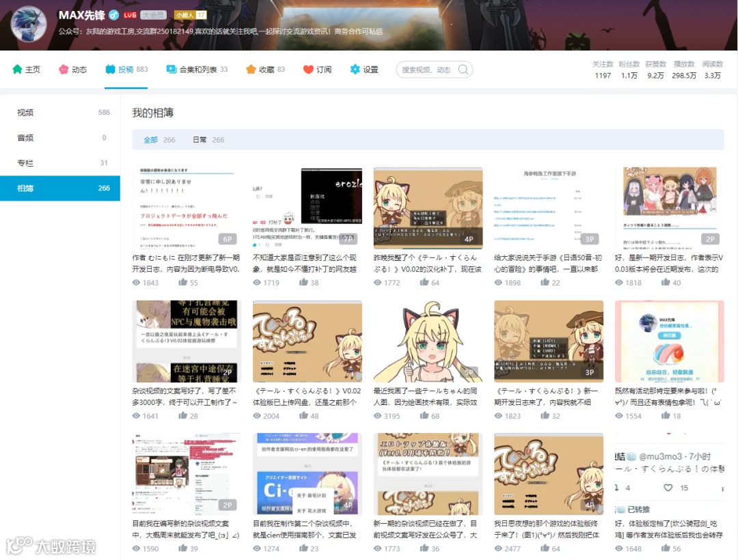The width and height of the screenshot is (738, 560).
Task: Open the 6P album about power outage devlog
Action: (x=187, y=208)
